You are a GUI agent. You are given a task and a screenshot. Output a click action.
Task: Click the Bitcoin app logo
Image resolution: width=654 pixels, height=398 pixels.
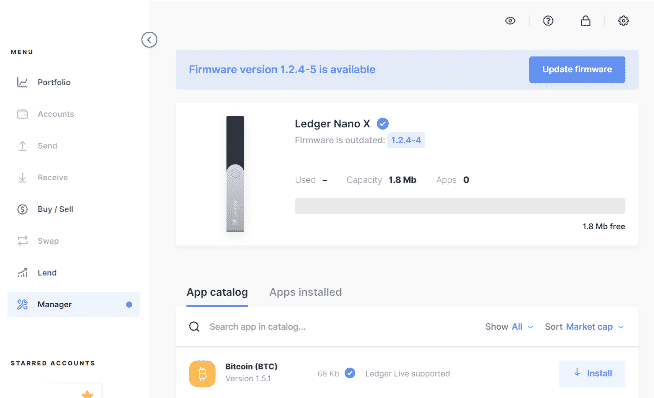(x=202, y=374)
